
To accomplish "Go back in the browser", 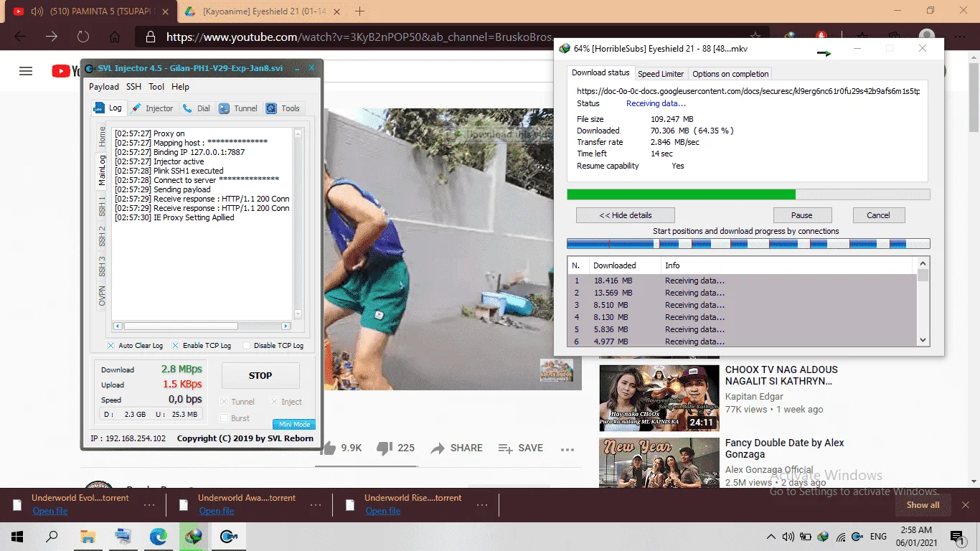I will point(20,37).
